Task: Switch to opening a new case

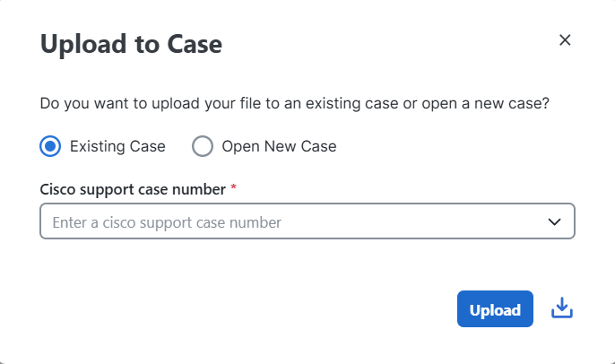Action: click(203, 146)
